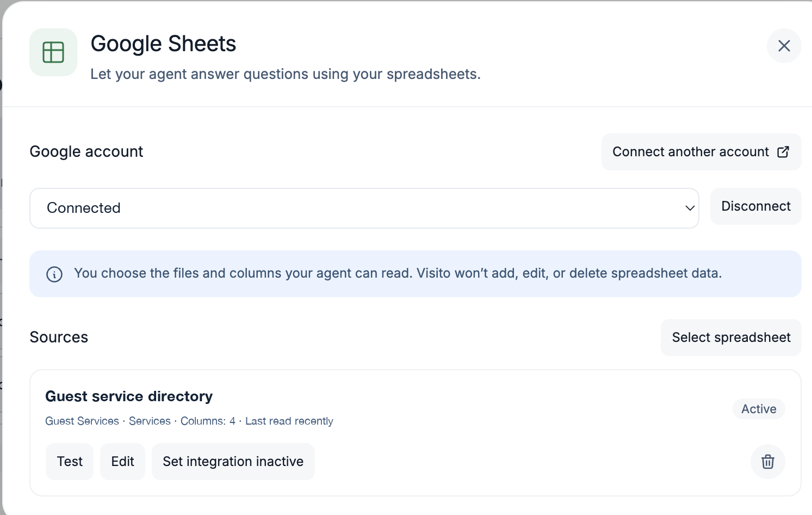Click the Google Sheets heading
812x515 pixels.
point(163,44)
